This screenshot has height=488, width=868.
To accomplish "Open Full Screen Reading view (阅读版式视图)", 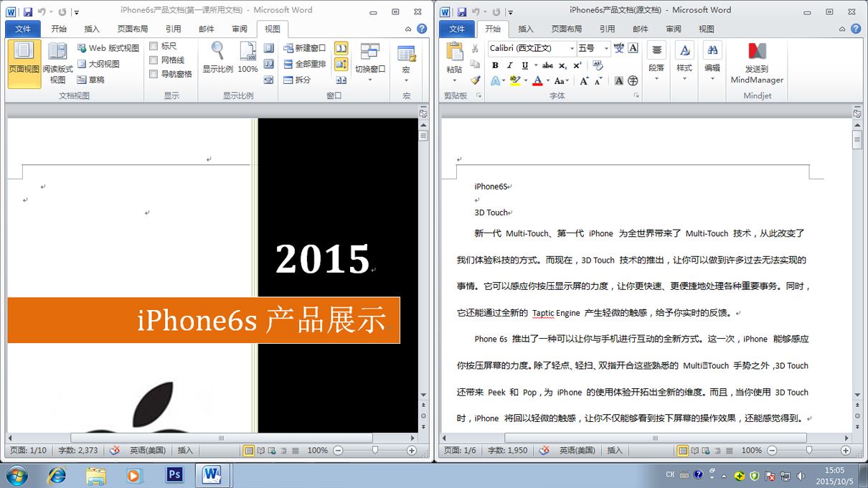I will 57,63.
